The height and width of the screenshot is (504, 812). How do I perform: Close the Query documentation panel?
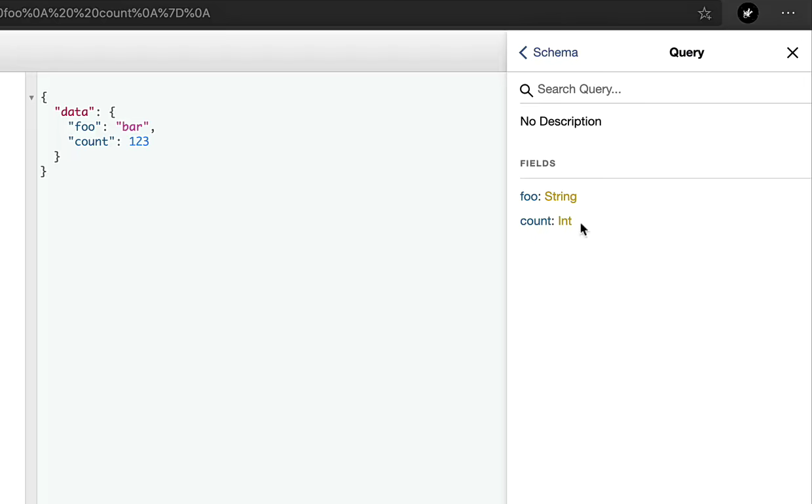792,53
